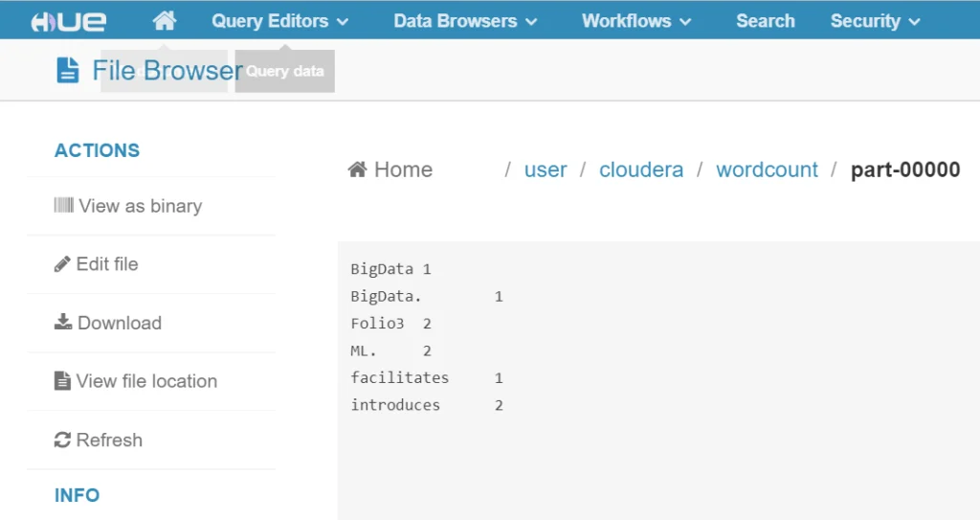The image size is (980, 520).
Task: Click the File Browser document icon
Action: click(68, 70)
